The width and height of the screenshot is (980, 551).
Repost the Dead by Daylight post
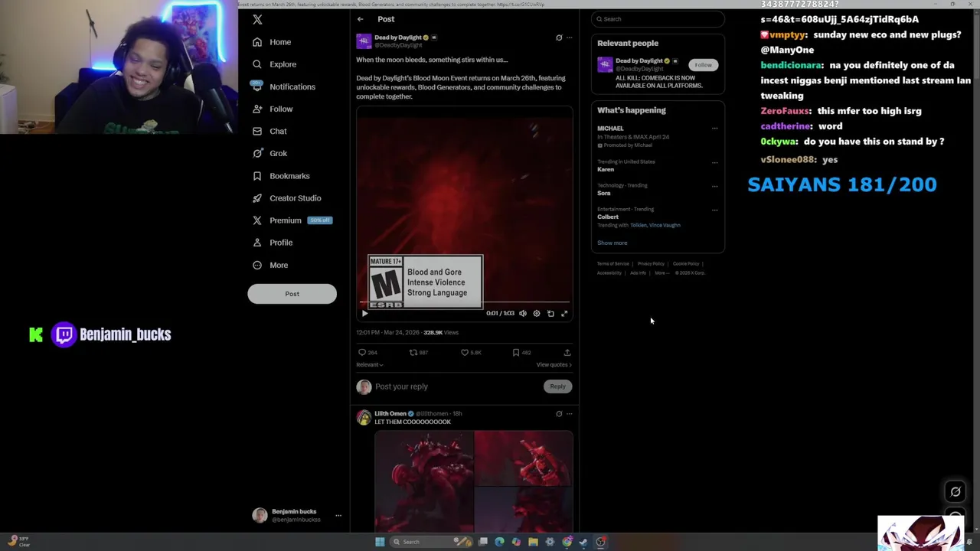(413, 352)
